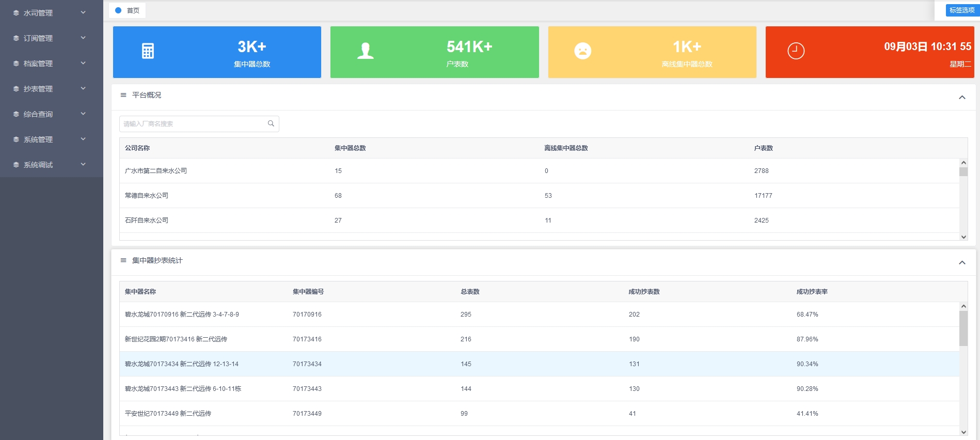Click the 户表数 column header in table
Viewport: 980px width, 440px height.
(x=763, y=148)
